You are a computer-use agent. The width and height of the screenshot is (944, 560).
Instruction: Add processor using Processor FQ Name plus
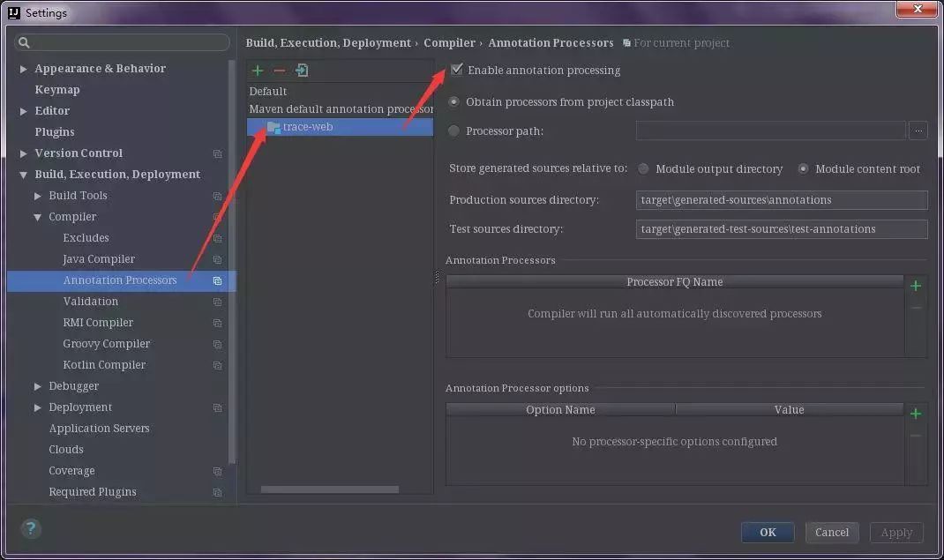click(x=916, y=286)
